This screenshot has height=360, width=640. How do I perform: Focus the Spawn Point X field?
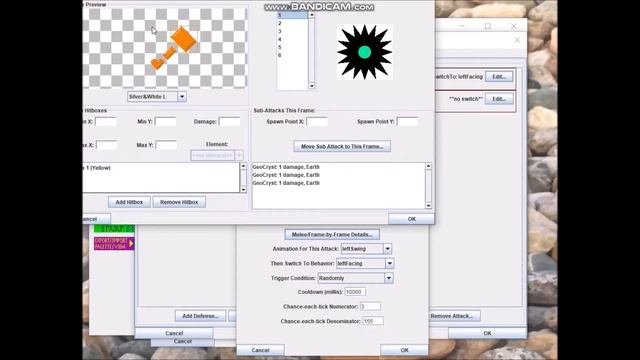coord(317,122)
